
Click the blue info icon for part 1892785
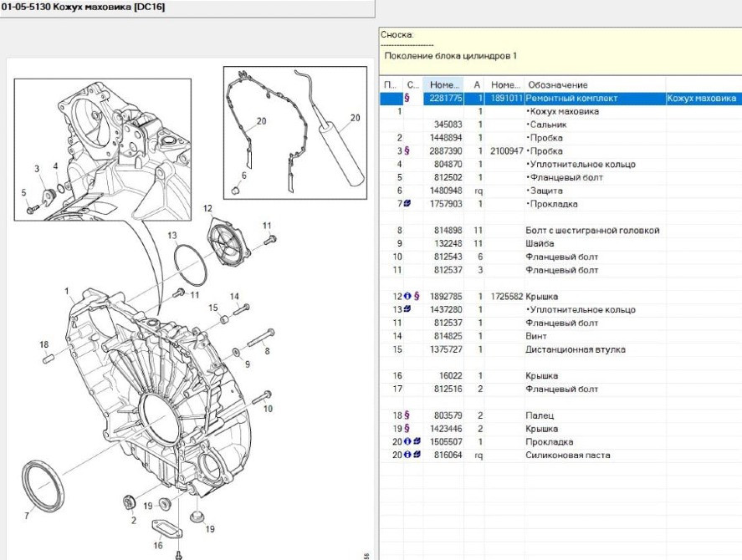407,297
